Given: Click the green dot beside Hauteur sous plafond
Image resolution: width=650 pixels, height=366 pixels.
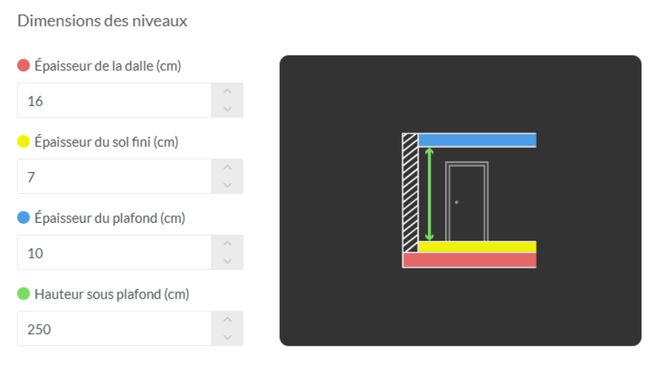Looking at the screenshot, I should tap(24, 294).
